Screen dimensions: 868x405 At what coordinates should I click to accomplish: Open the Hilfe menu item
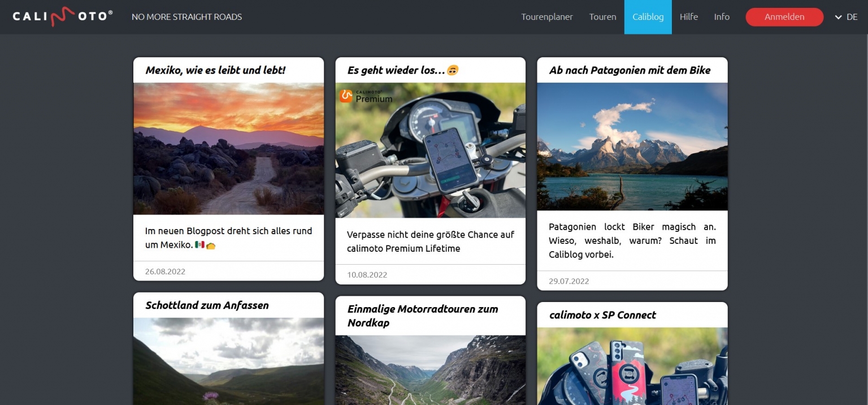688,17
